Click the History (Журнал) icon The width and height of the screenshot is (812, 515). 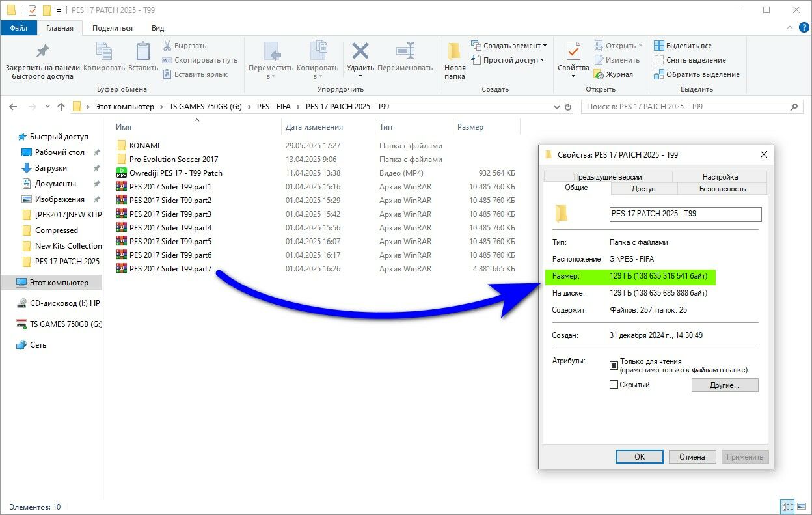599,74
